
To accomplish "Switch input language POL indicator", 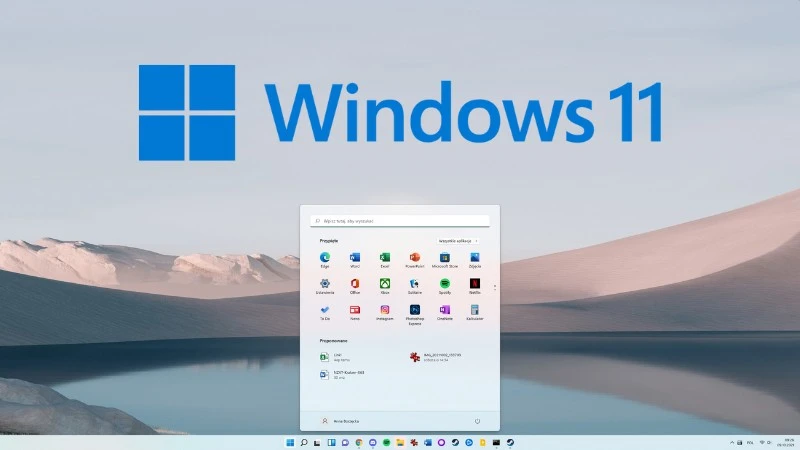I will 750,442.
